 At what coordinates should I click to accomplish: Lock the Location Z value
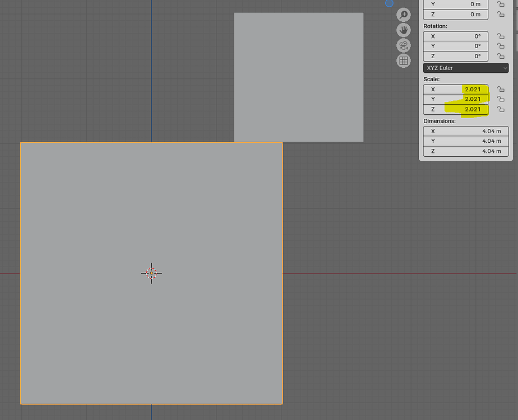[x=501, y=14]
